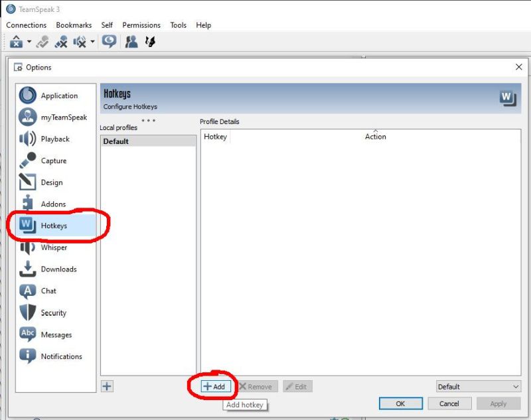Open the Bookmarks menu
The image size is (531, 420).
74,25
